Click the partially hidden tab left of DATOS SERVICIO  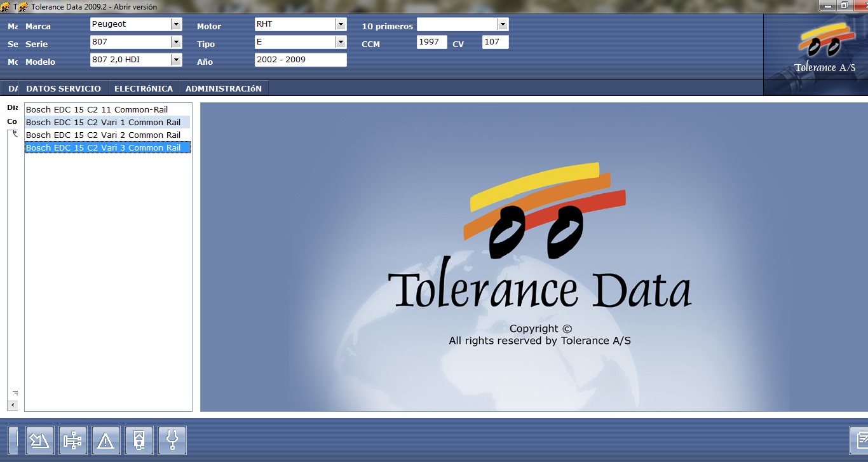tap(10, 88)
